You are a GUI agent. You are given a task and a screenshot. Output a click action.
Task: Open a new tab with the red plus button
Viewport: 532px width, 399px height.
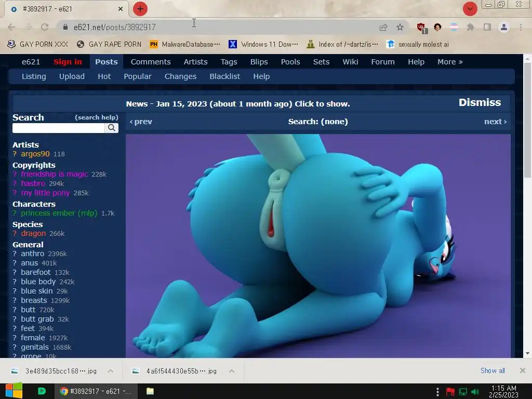click(140, 9)
